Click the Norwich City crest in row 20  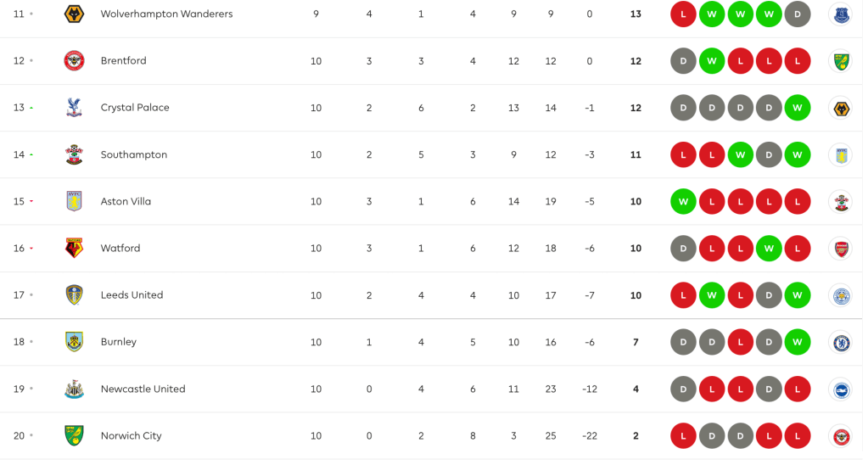click(x=75, y=435)
